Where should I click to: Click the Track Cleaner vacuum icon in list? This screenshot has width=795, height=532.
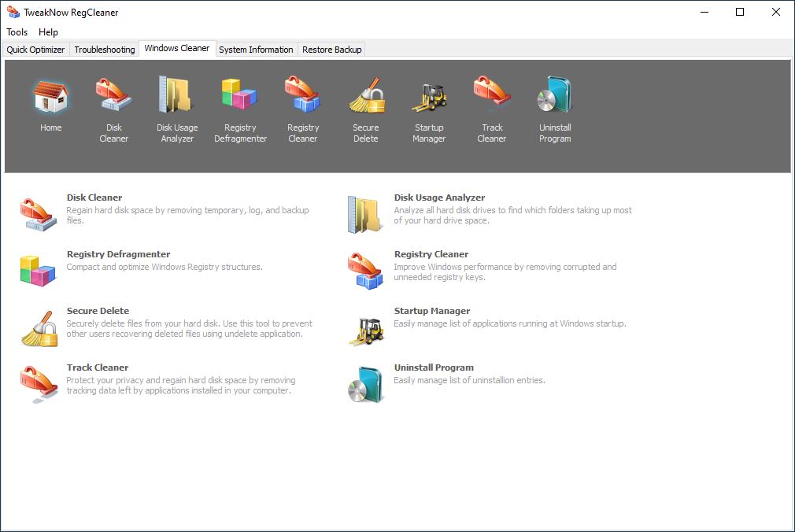(39, 384)
